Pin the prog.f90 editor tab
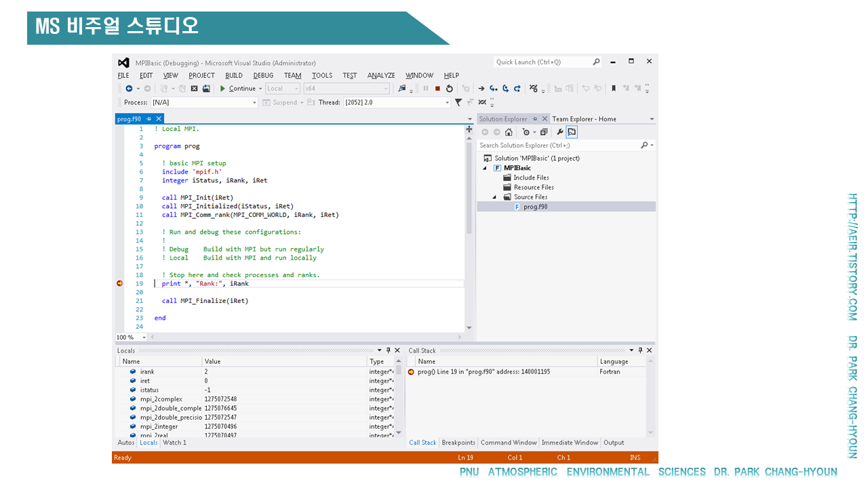 (x=149, y=119)
